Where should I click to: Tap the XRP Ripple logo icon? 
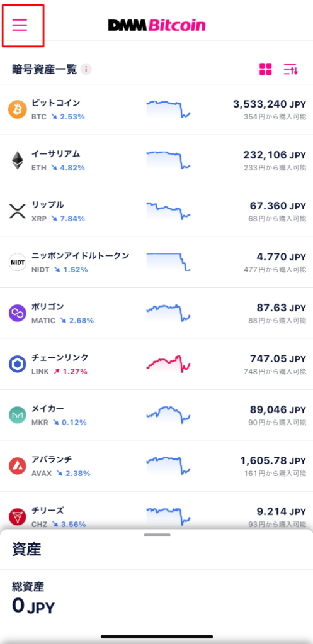[x=17, y=211]
